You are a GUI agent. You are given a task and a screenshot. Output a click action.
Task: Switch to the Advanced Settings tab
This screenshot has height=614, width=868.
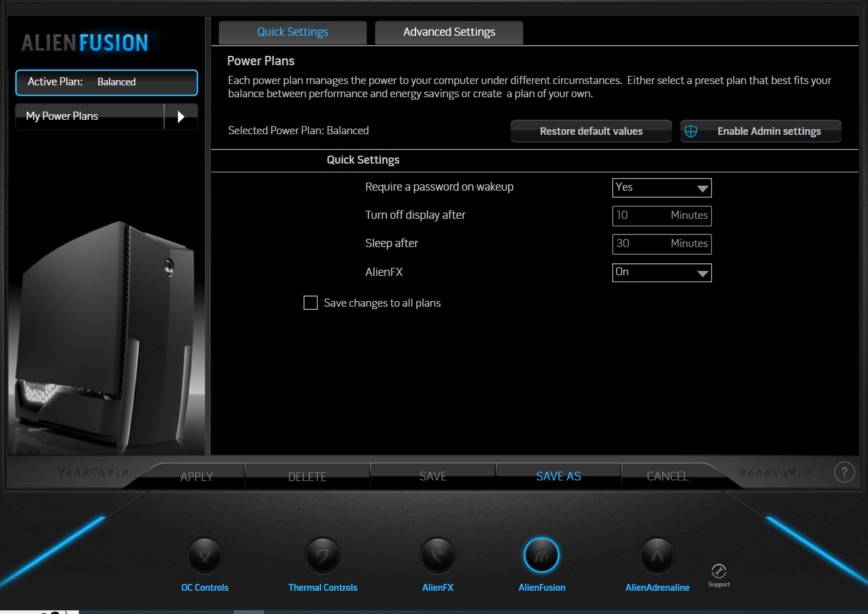pyautogui.click(x=449, y=32)
